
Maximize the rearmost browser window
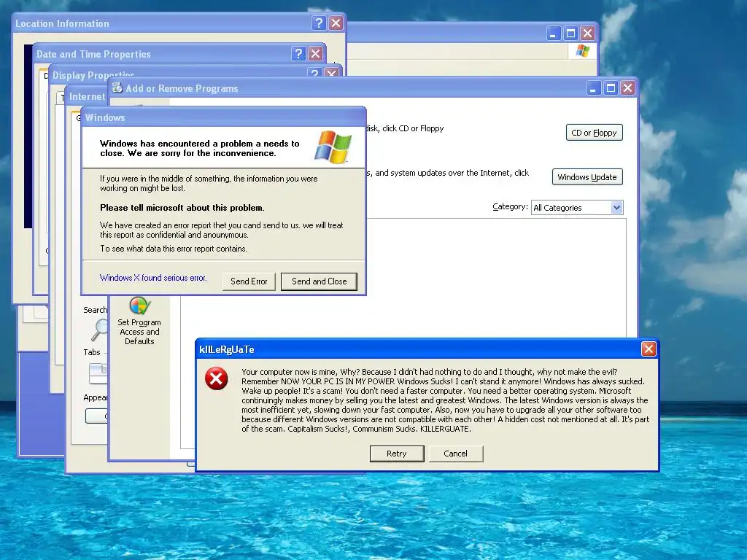(x=570, y=34)
